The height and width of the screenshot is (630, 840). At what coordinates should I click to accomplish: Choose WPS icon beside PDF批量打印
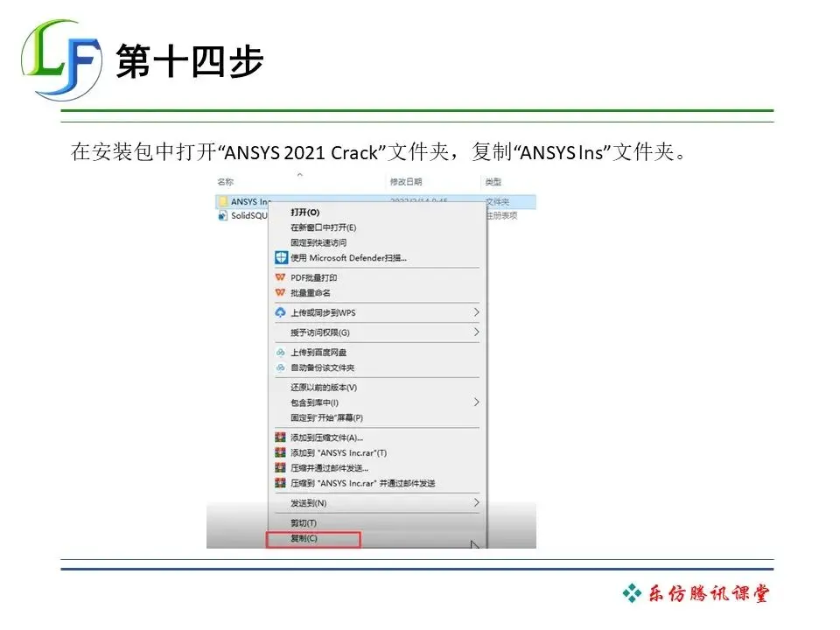point(280,277)
